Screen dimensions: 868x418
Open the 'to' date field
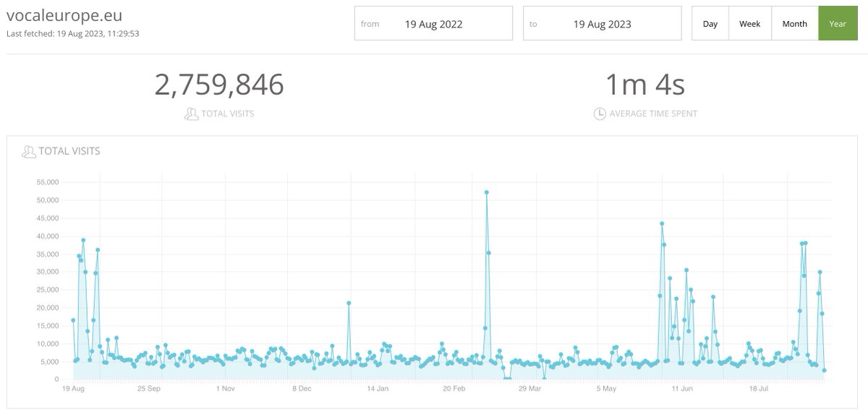(x=602, y=23)
